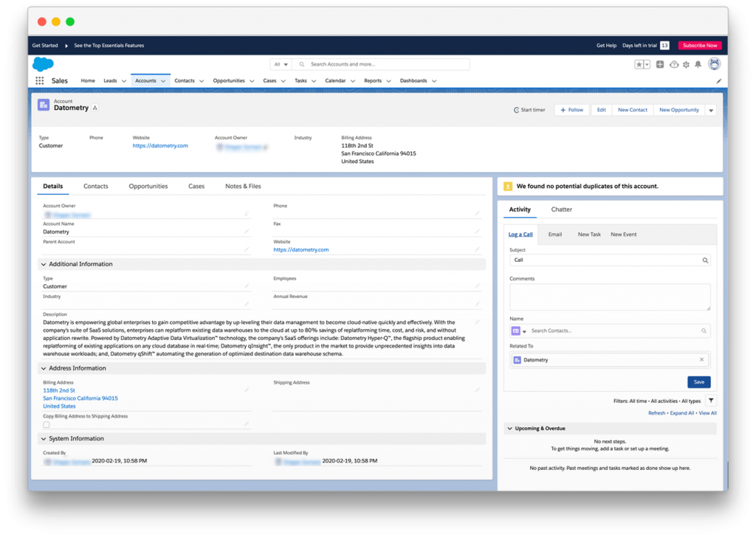The height and width of the screenshot is (546, 756).
Task: Switch to the Notes & Files tab
Action: [243, 187]
